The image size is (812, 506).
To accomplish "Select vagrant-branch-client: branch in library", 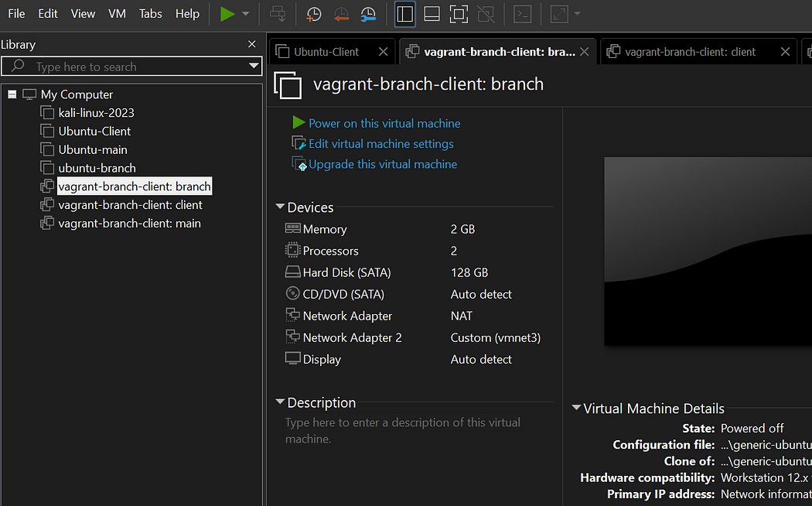I will [x=135, y=186].
